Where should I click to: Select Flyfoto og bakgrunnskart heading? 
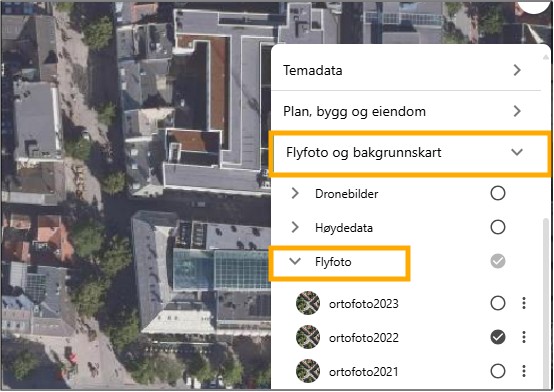pos(364,152)
